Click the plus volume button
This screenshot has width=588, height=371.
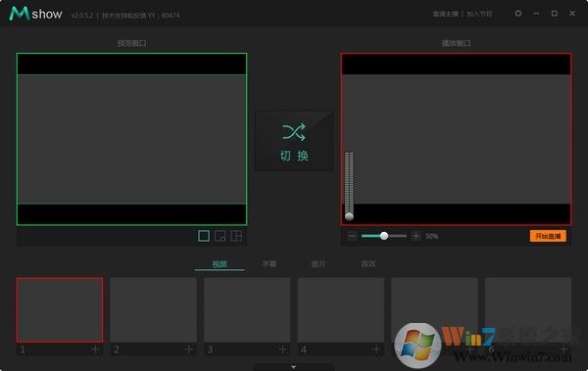pos(416,236)
